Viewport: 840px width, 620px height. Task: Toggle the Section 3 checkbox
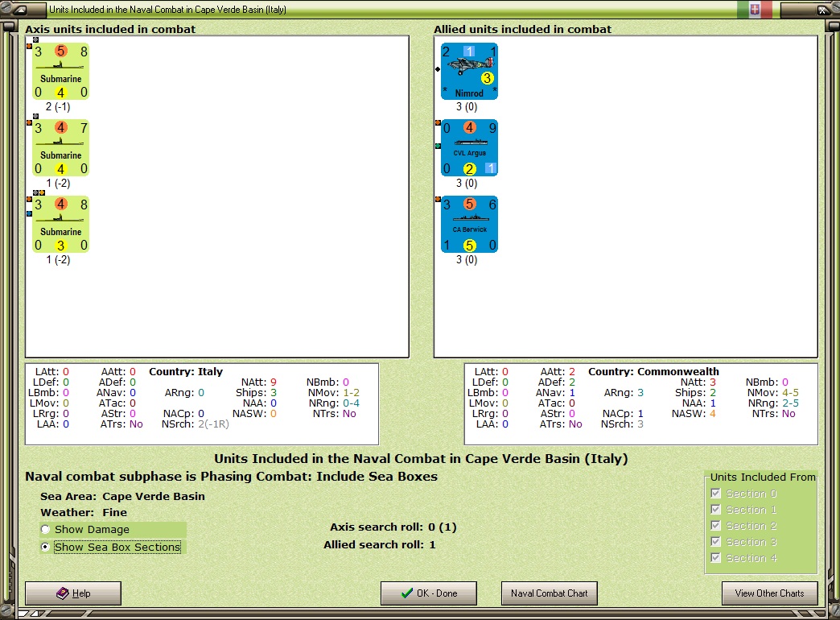[x=716, y=541]
